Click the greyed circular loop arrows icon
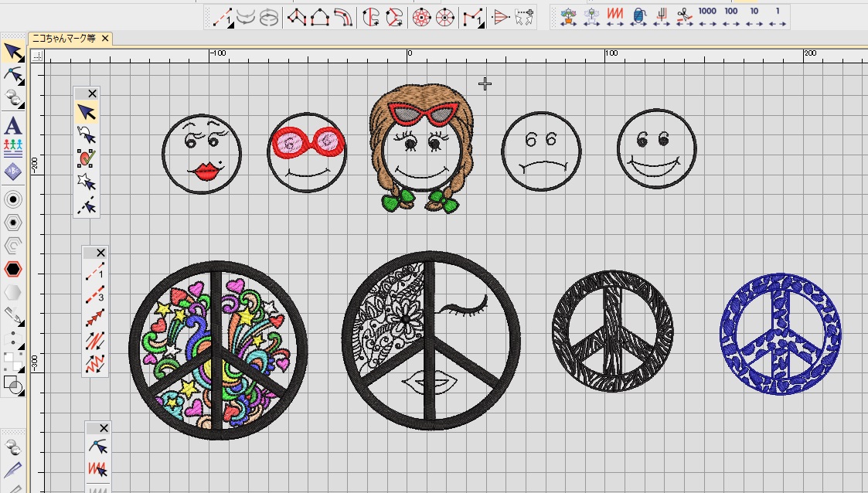The image size is (868, 493). pos(268,17)
